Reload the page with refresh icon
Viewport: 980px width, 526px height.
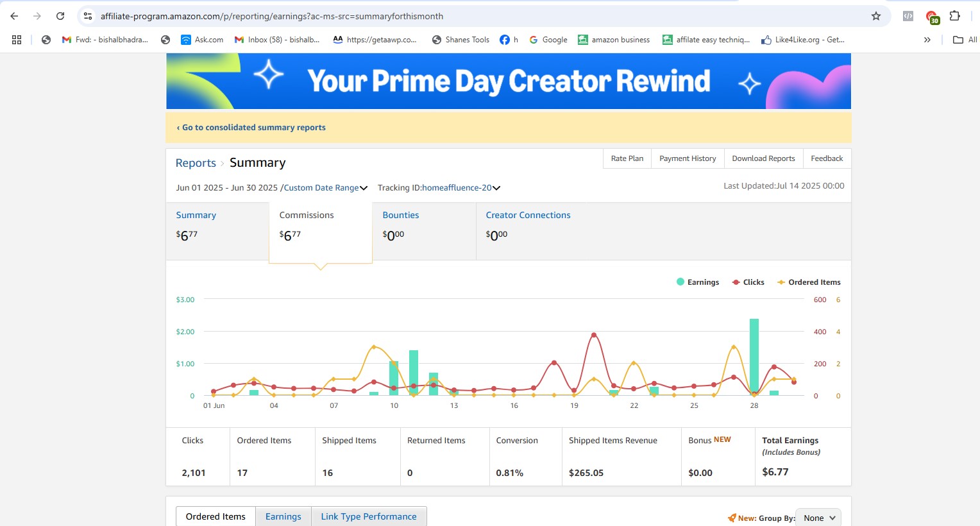pos(60,16)
